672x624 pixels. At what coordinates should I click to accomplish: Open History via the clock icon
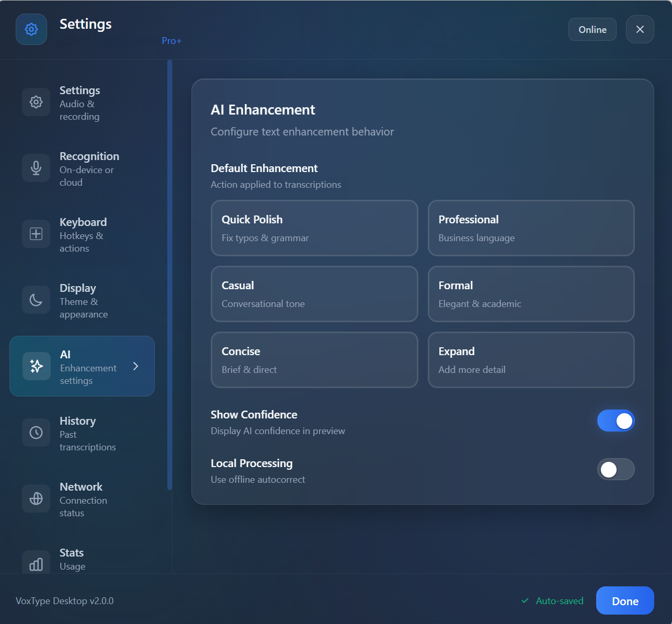tap(36, 433)
